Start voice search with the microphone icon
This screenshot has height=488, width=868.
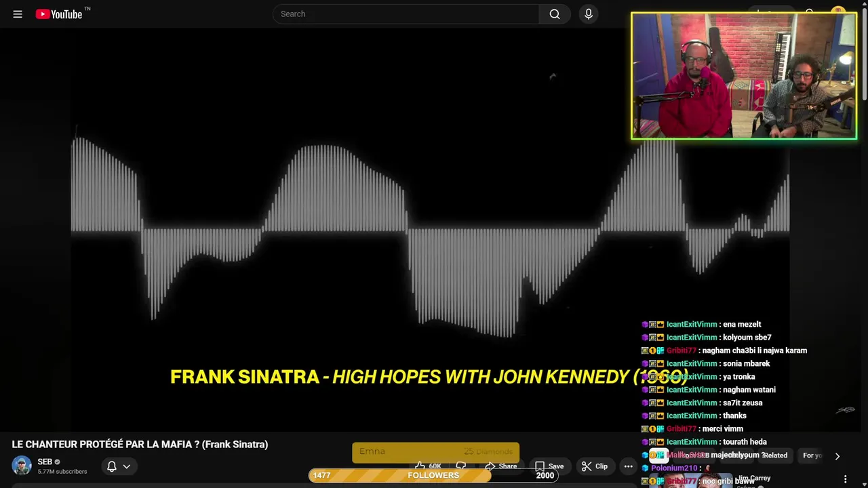click(589, 14)
